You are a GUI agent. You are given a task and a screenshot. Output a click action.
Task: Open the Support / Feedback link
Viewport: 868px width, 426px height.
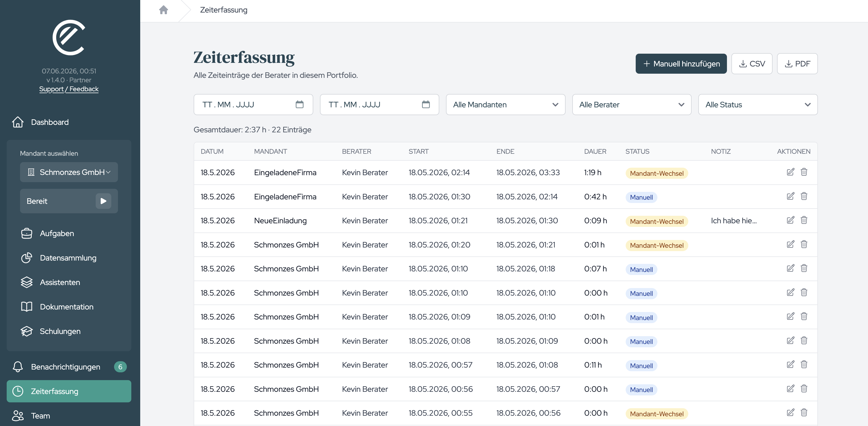tap(69, 89)
